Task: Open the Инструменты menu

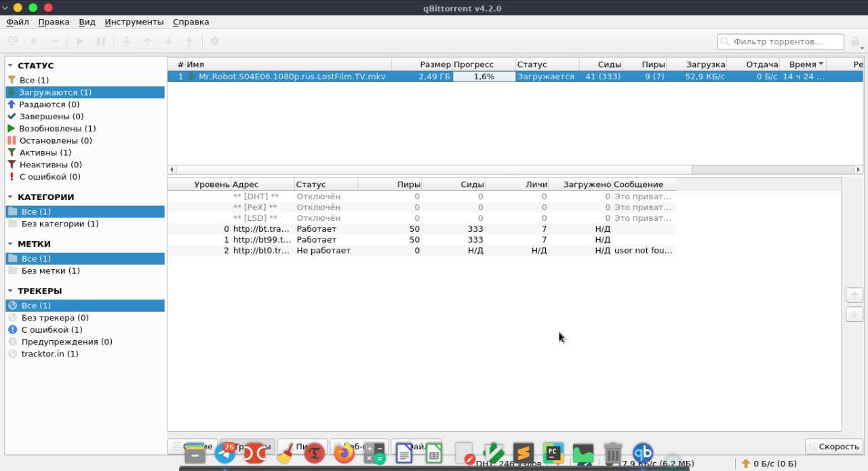Action: (x=134, y=22)
